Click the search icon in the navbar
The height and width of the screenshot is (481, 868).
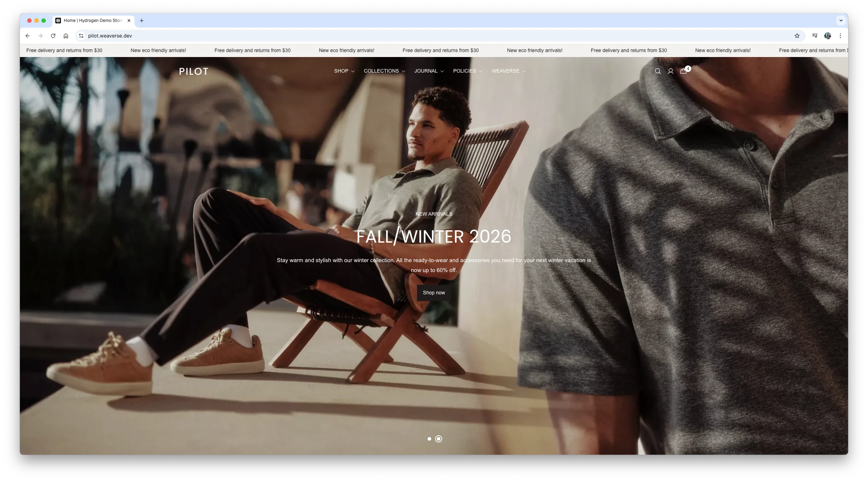658,71
